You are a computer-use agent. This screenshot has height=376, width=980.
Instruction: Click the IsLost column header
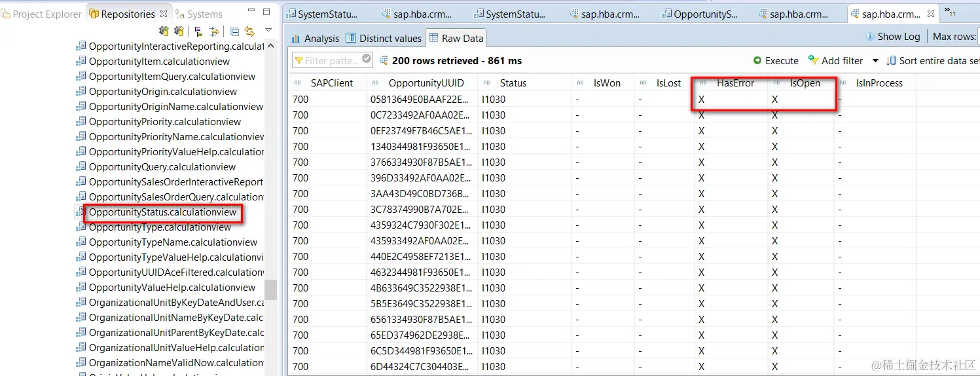tap(664, 83)
